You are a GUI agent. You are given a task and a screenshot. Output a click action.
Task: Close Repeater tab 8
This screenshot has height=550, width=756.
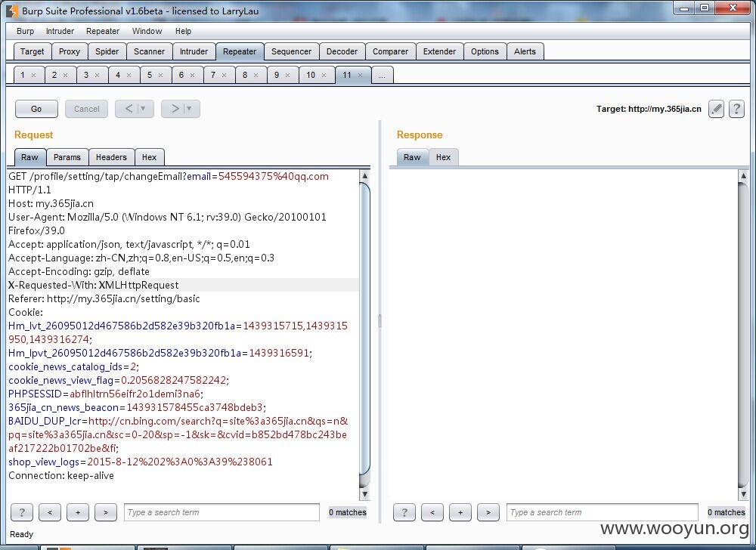coord(256,75)
